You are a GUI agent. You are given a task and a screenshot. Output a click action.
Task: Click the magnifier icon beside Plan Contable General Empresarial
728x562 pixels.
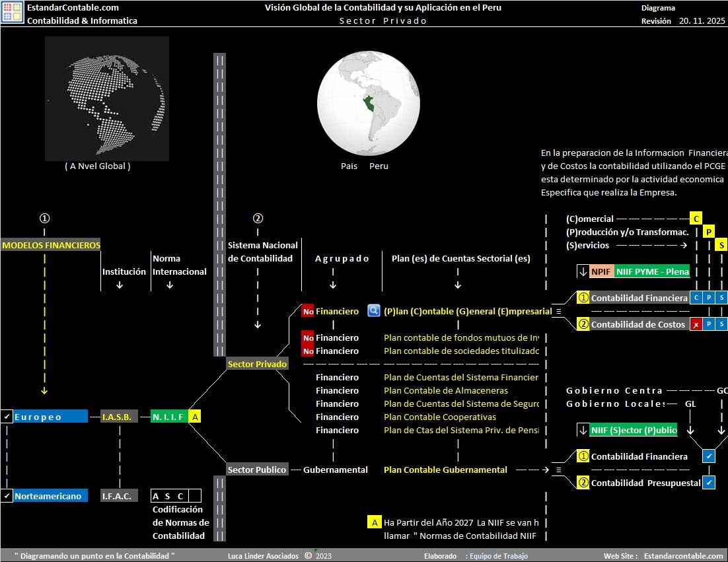pos(373,311)
